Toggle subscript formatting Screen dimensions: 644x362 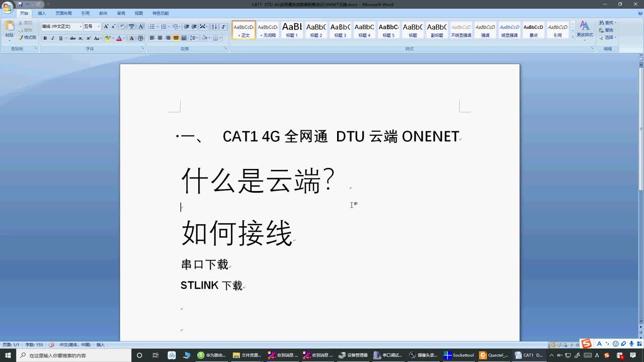(x=80, y=38)
